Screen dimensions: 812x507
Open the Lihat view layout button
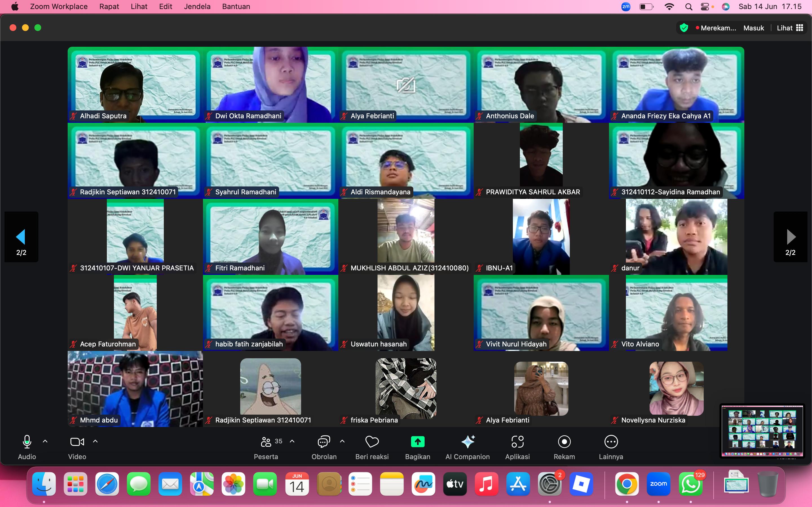(790, 28)
